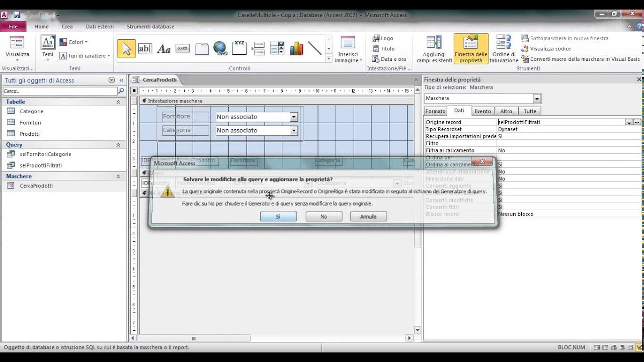The width and height of the screenshot is (644, 362).
Task: Click Data e ora ribbon button
Action: click(x=389, y=59)
